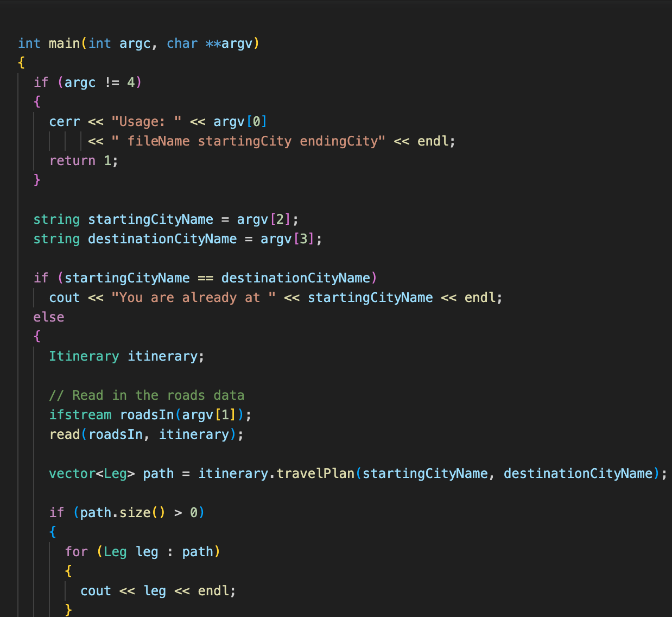Image resolution: width=672 pixels, height=617 pixels.
Task: Click the destinationCityName variable declaration
Action: tap(162, 238)
